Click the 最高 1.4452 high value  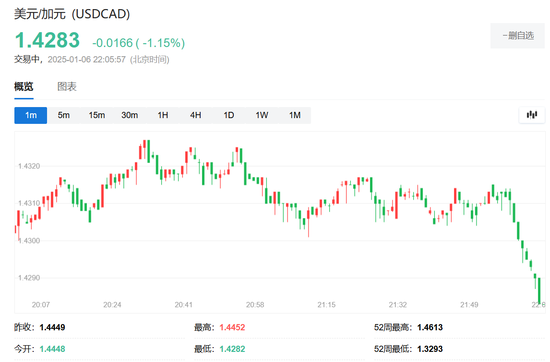coord(232,327)
